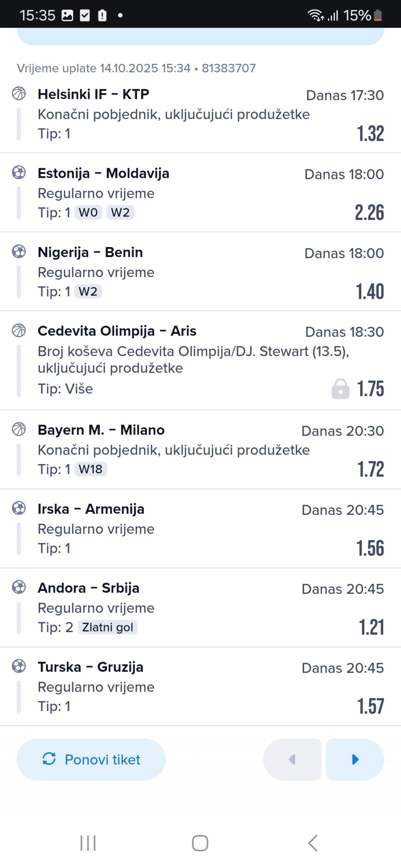Open the Andora – Srbija match

pos(89,588)
